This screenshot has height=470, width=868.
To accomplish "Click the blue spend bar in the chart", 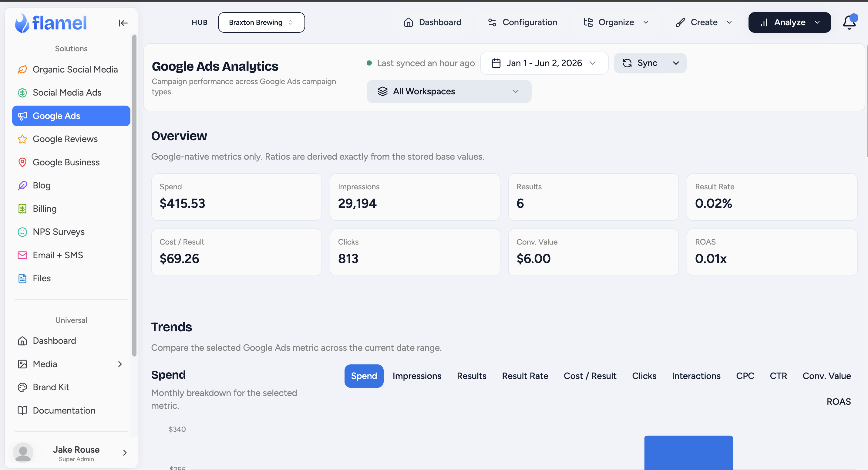I will click(x=688, y=452).
